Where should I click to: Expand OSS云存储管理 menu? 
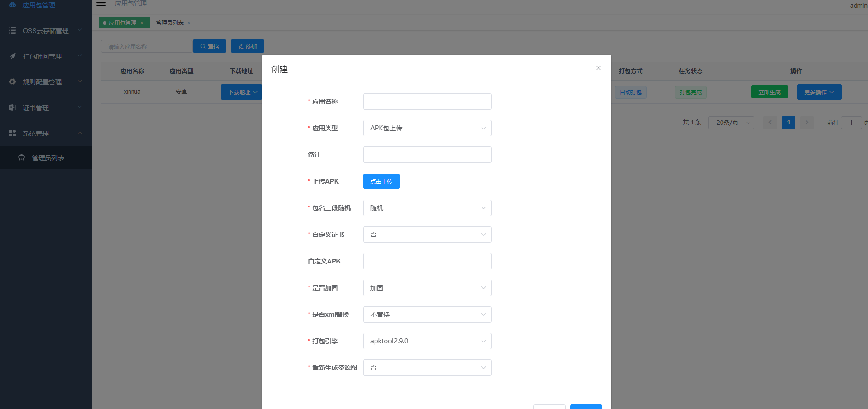[x=80, y=30]
